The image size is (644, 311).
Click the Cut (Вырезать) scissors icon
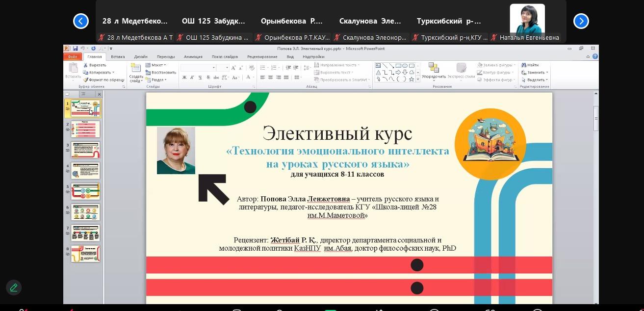[x=86, y=65]
